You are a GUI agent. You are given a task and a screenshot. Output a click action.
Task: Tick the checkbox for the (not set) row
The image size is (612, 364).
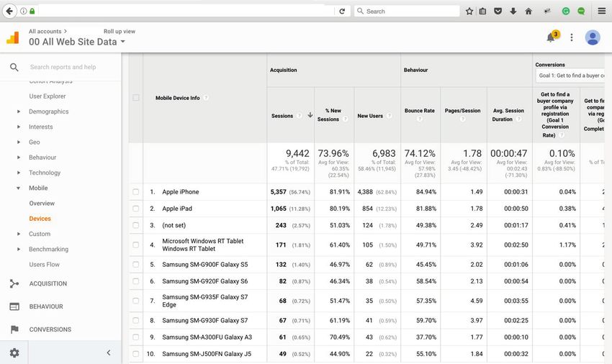(136, 225)
